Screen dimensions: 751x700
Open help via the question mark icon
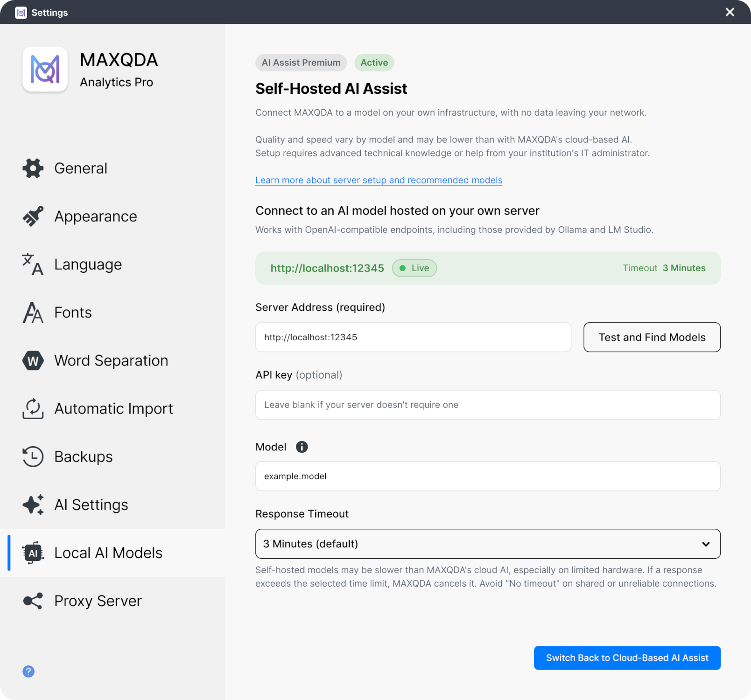[x=28, y=672]
